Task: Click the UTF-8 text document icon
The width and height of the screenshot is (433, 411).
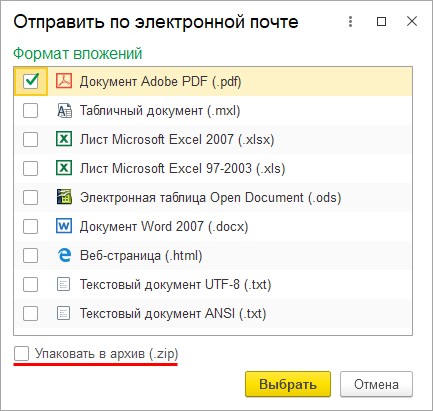Action: (64, 285)
